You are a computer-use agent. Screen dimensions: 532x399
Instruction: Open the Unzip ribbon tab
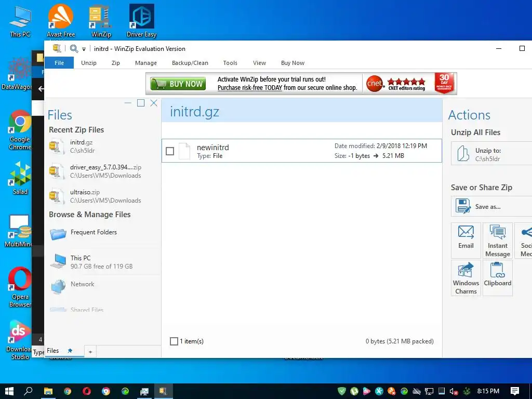pos(88,63)
